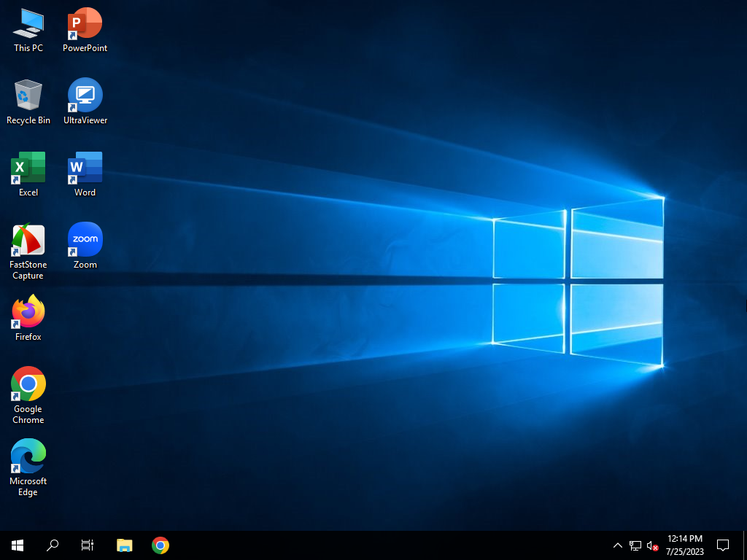Select the Microsoft Edge desktop shortcut
Screen dimensions: 747x560
point(28,468)
